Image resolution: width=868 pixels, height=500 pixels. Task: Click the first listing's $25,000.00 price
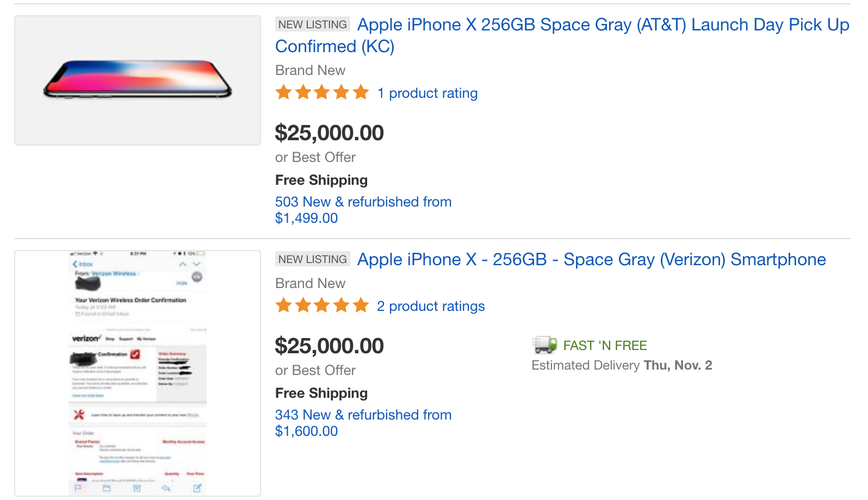click(x=330, y=133)
